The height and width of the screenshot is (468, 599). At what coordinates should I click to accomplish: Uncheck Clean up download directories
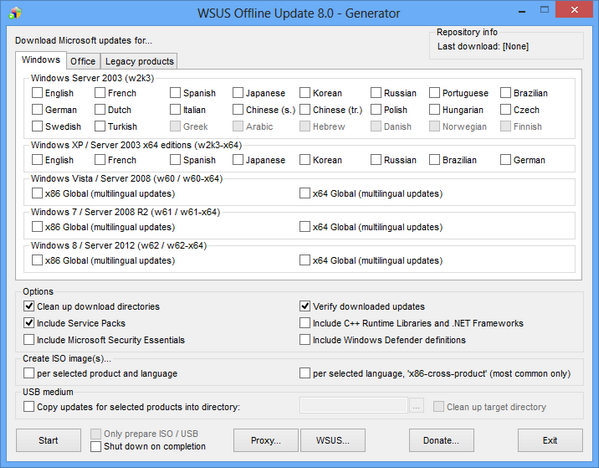[x=29, y=306]
